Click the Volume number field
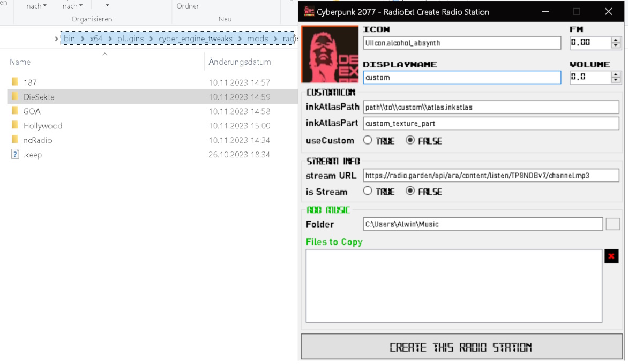 [x=590, y=77]
